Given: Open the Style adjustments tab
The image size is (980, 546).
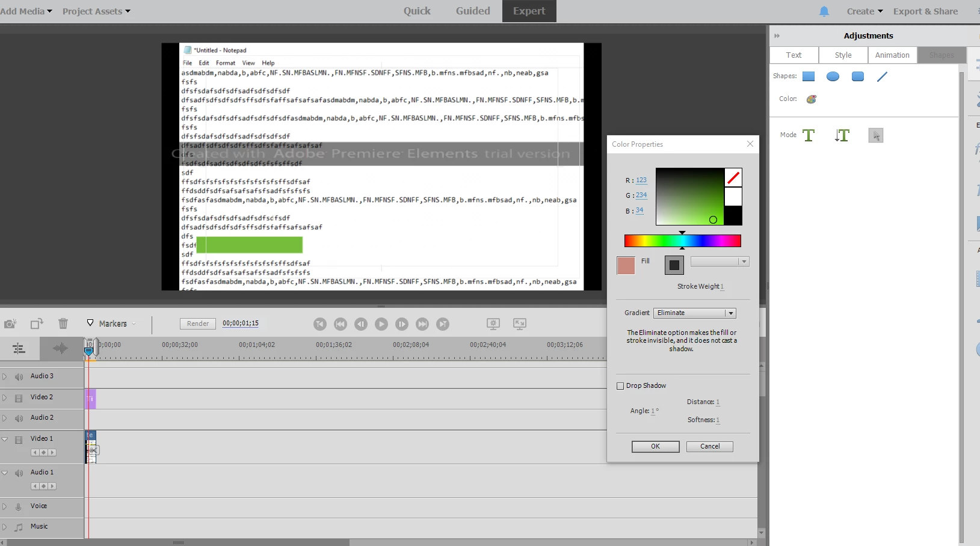Looking at the screenshot, I should [x=843, y=55].
